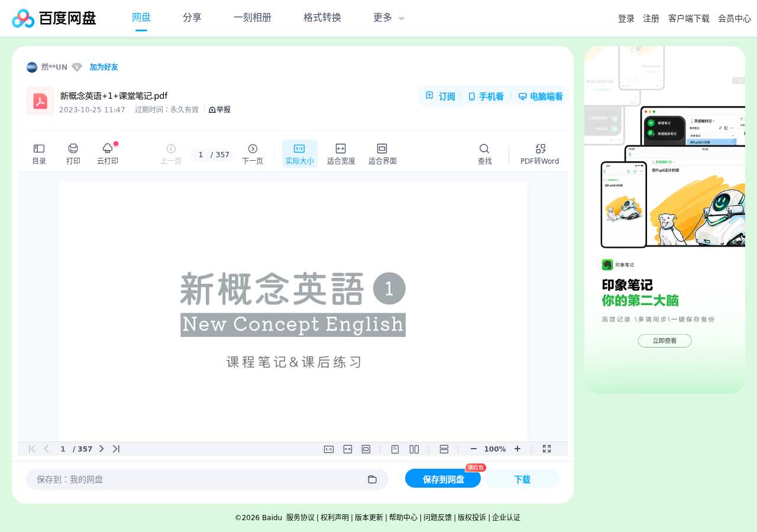
Task: Click 保存到网盘 button
Action: click(x=443, y=479)
